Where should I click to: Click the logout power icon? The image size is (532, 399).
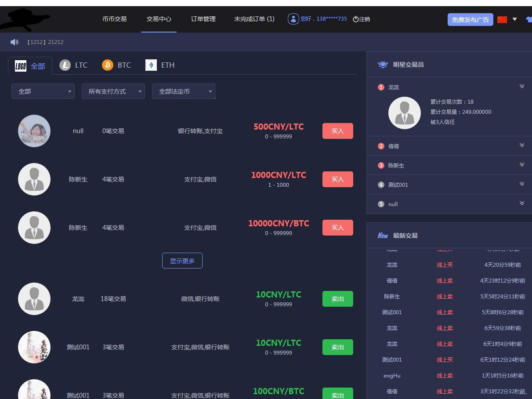356,19
